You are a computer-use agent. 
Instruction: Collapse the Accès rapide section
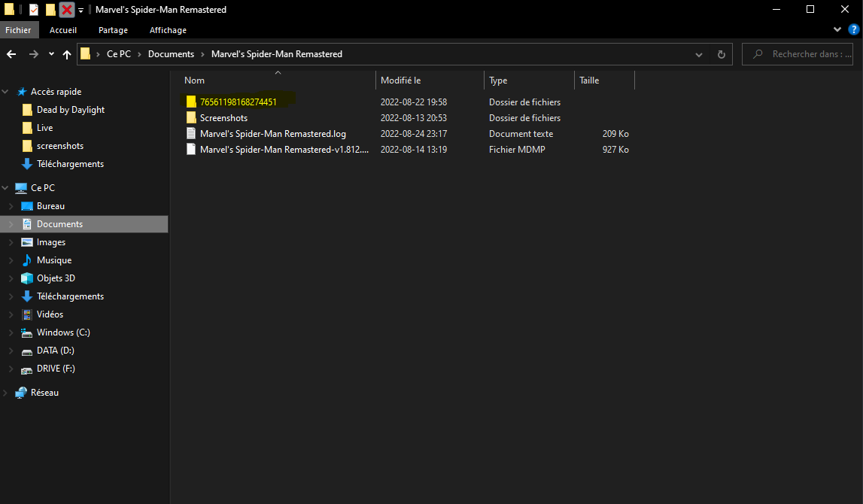coord(5,92)
